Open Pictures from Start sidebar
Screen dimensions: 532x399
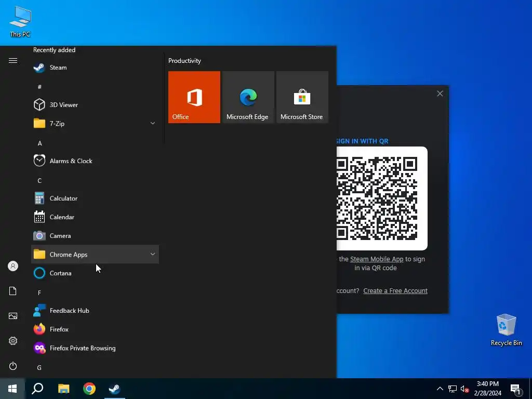[13, 316]
